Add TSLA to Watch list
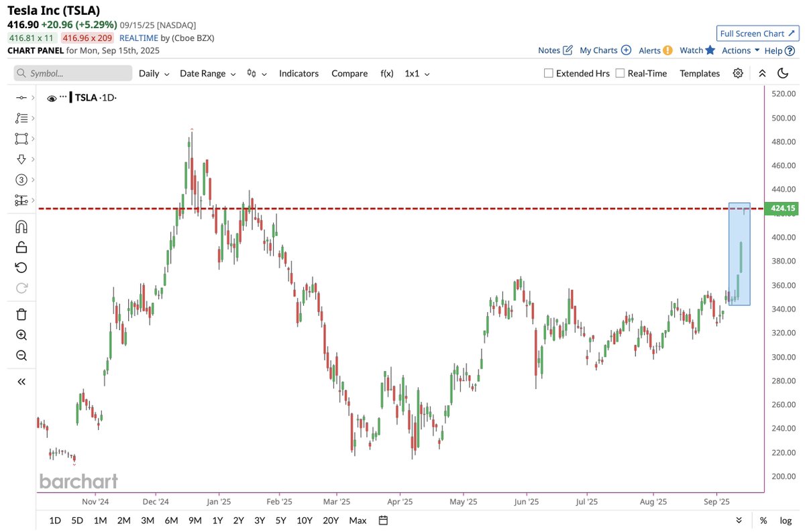Screen dimensions: 805x532 (x=698, y=50)
